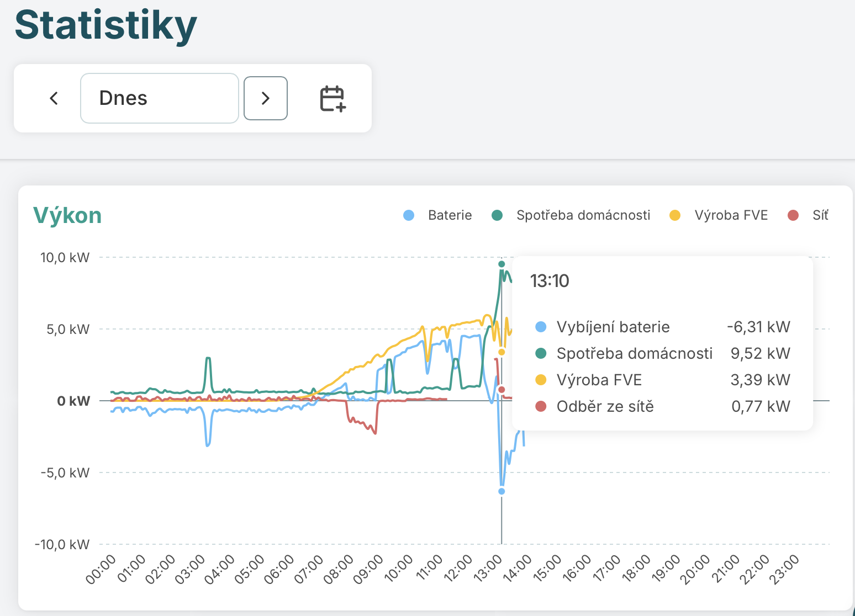
Task: Toggle the Síť legend entry
Action: (808, 215)
